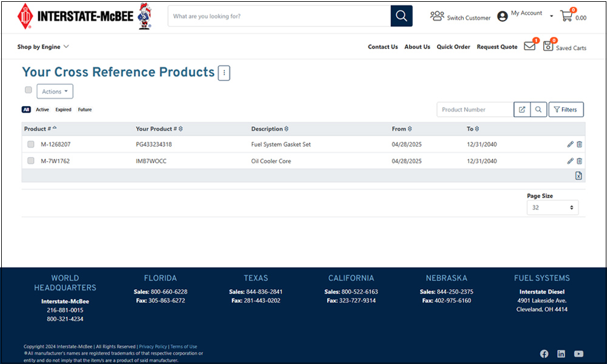
Task: Click the Oil Cooler Core description
Action: point(271,161)
